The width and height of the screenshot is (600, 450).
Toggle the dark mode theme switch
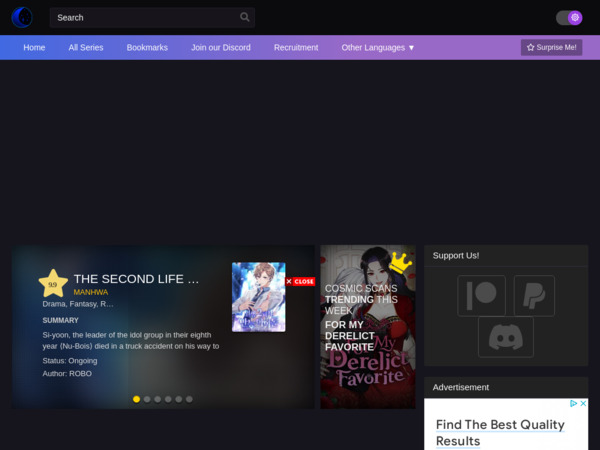click(x=569, y=18)
